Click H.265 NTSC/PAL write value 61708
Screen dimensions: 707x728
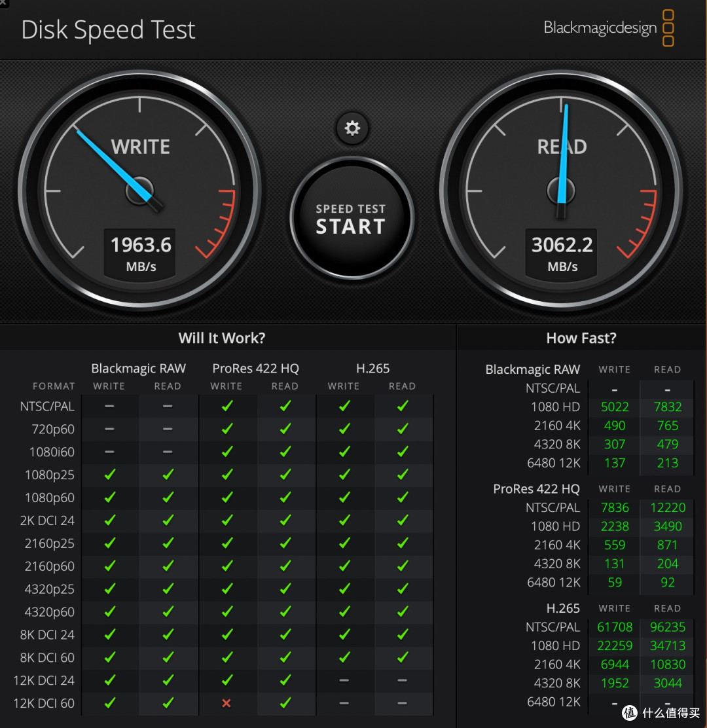tap(615, 627)
